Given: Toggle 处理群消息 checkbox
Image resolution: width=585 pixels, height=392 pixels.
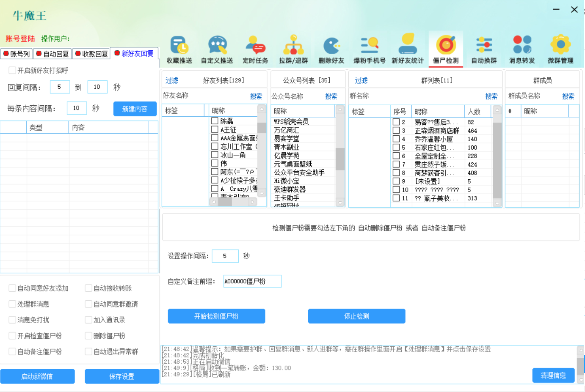Looking at the screenshot, I should (12, 304).
